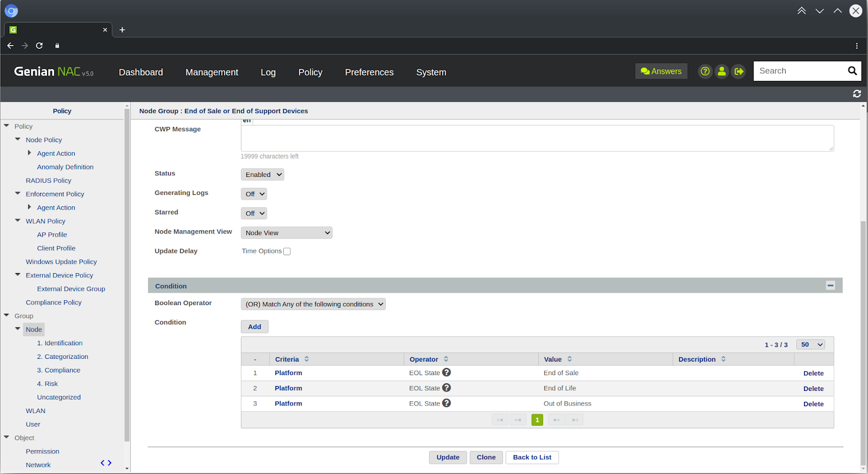This screenshot has height=474, width=868.
Task: Open the Node Management View dropdown
Action: [286, 233]
